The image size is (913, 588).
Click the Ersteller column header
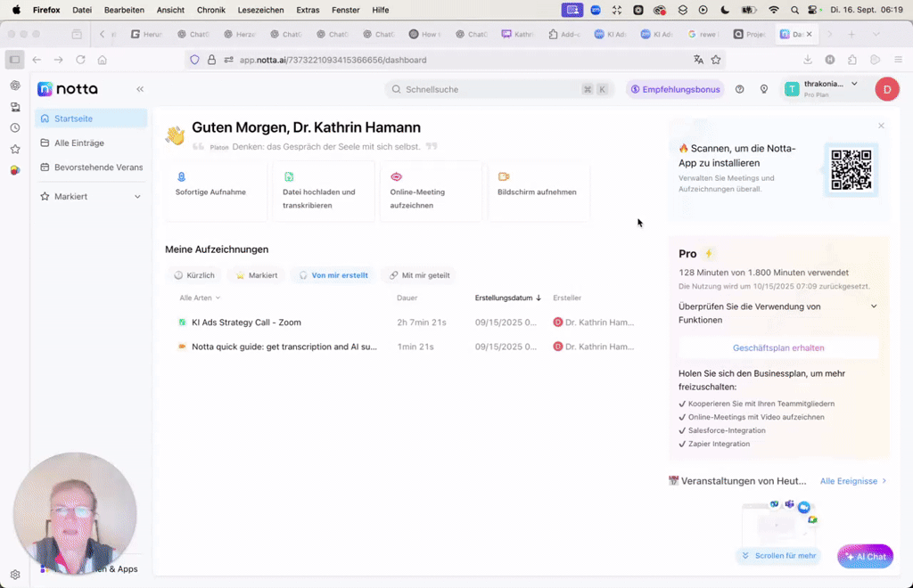(x=567, y=298)
